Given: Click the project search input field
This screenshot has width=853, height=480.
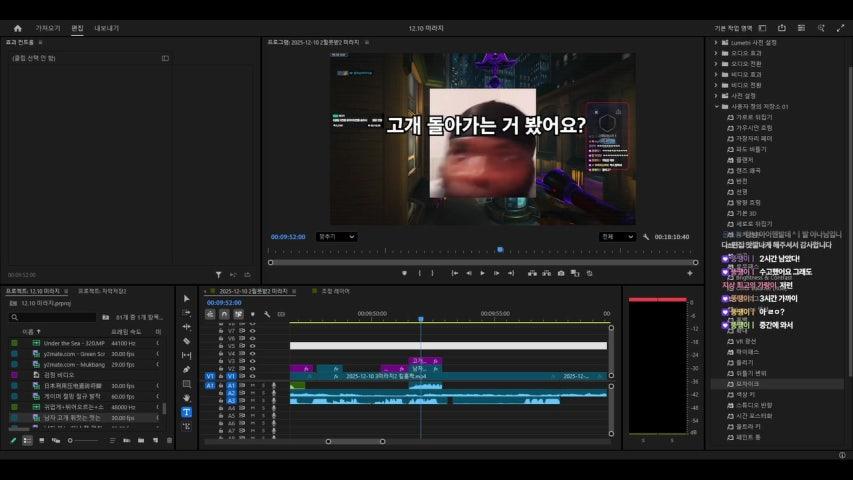Looking at the screenshot, I should pos(55,317).
